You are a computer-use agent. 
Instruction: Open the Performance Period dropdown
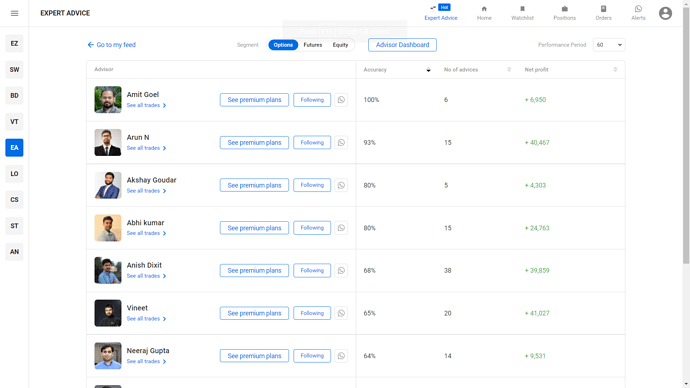(609, 45)
